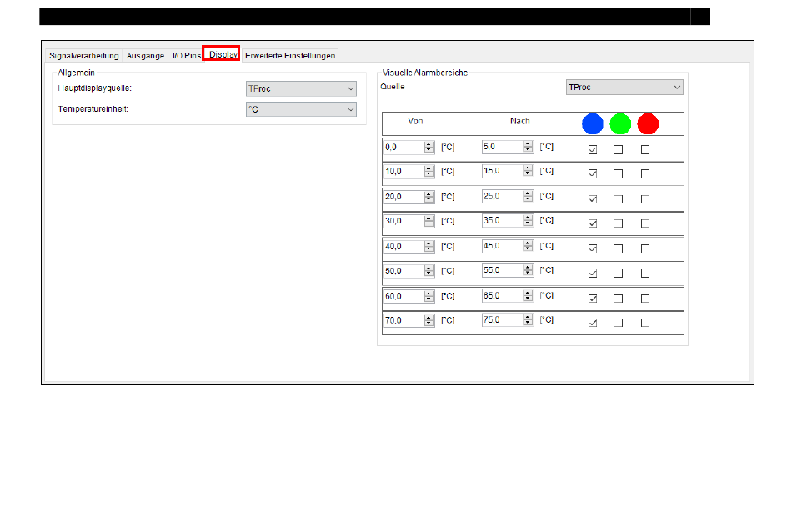
Task: Check red checkbox in the 40,0 row
Action: [645, 248]
